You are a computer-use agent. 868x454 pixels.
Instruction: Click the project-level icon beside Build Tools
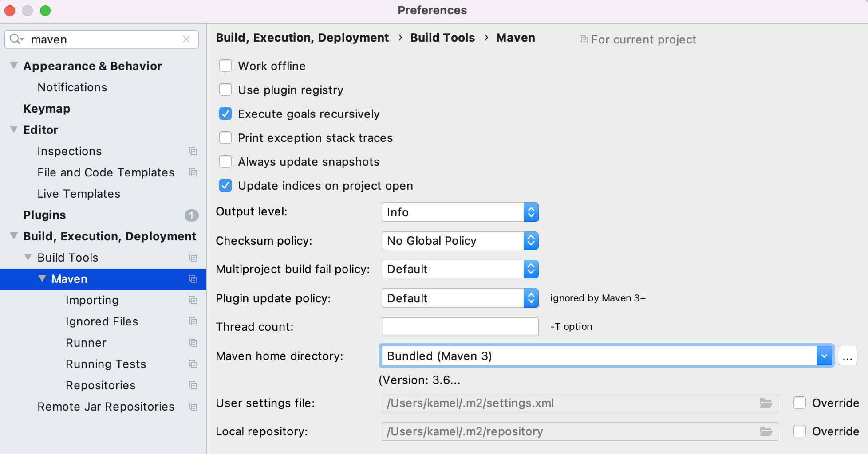pyautogui.click(x=193, y=258)
